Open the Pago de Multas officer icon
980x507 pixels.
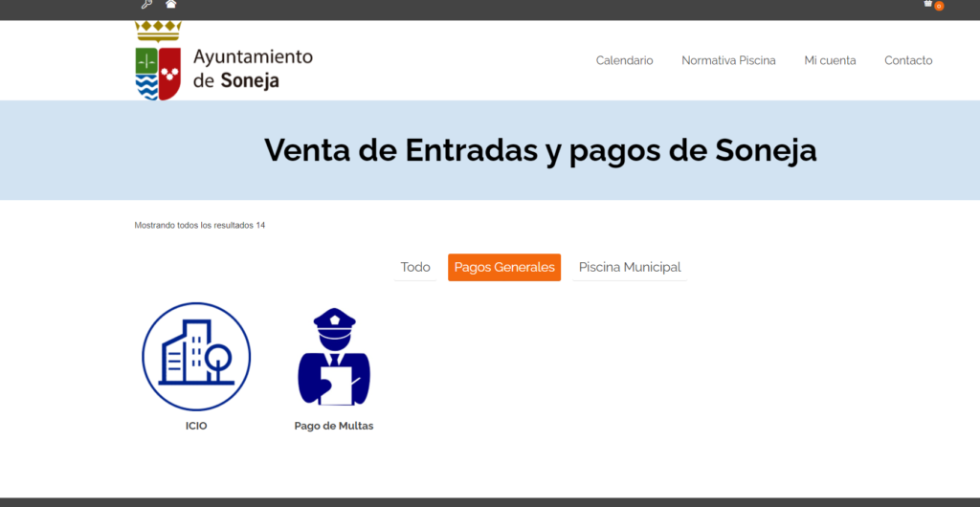point(334,357)
